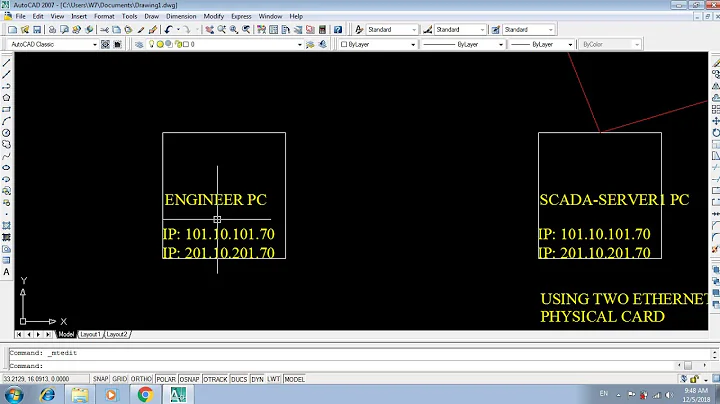Select the Line tool
The height and width of the screenshot is (404, 720).
[6, 63]
